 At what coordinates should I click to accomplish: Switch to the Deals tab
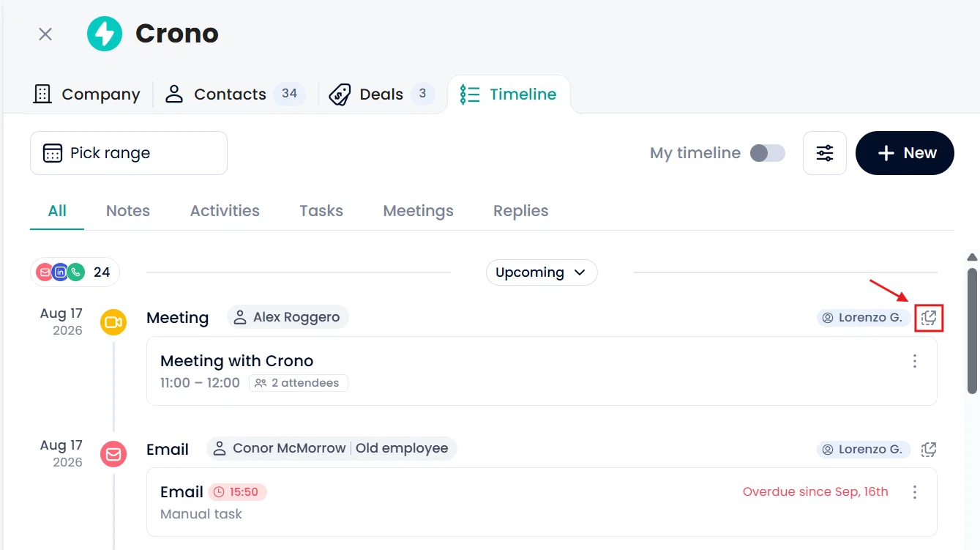pos(381,94)
